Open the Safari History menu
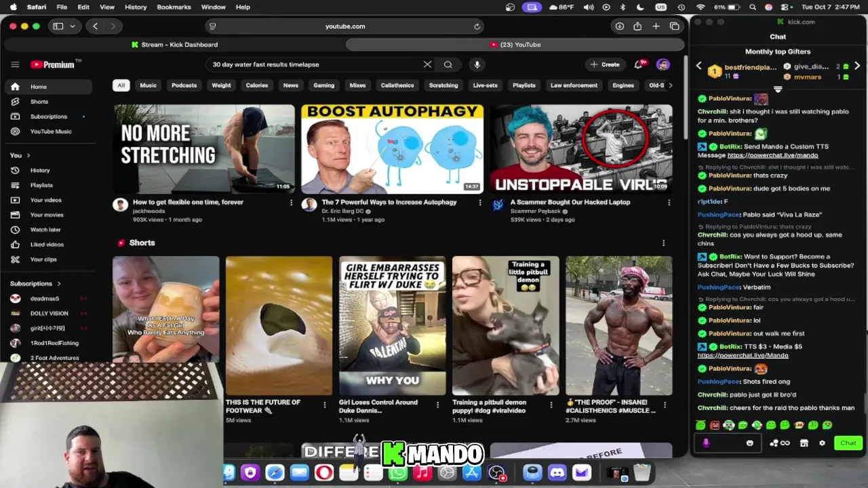 pos(136,7)
